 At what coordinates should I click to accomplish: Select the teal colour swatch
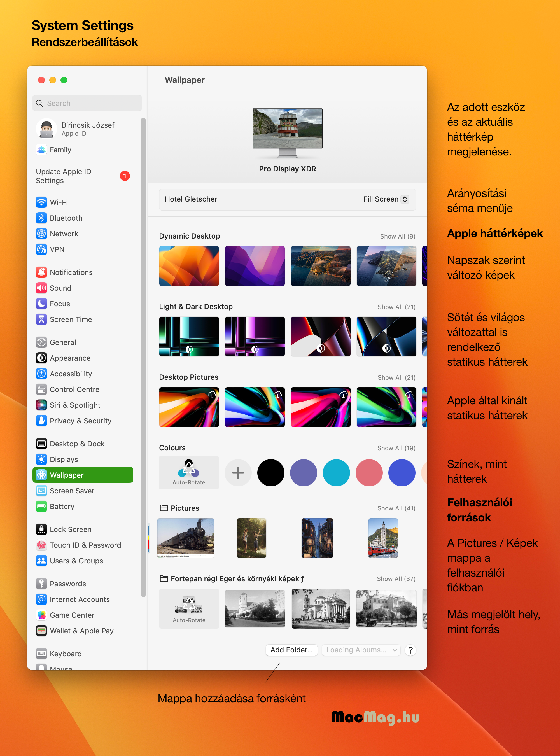[336, 473]
